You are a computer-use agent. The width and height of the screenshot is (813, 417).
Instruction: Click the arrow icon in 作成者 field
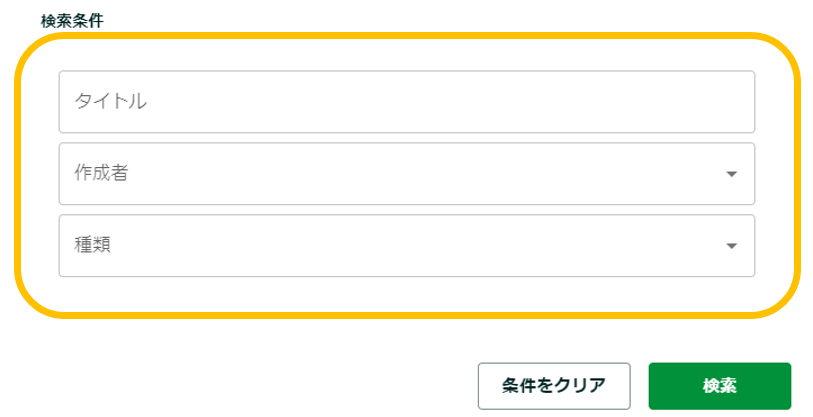pos(731,174)
